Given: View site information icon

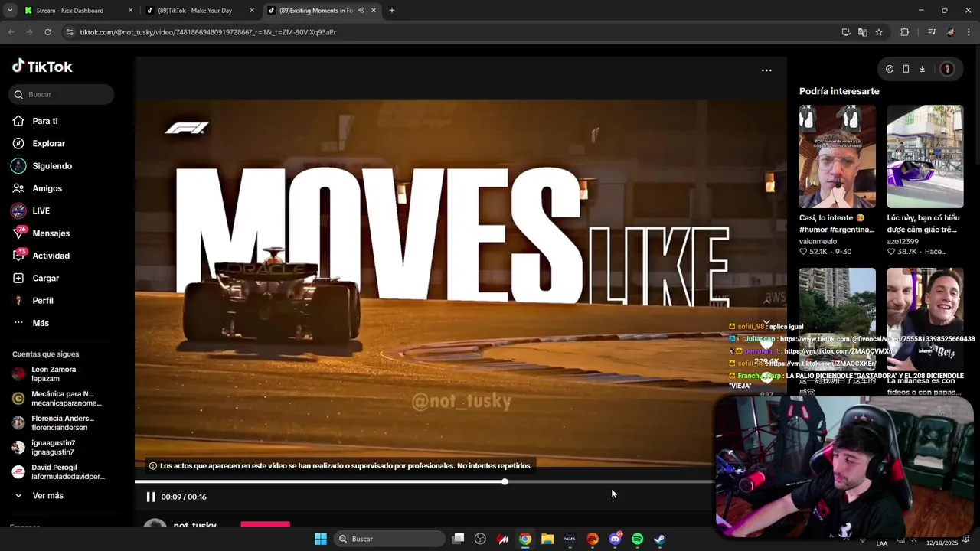Looking at the screenshot, I should [x=70, y=32].
